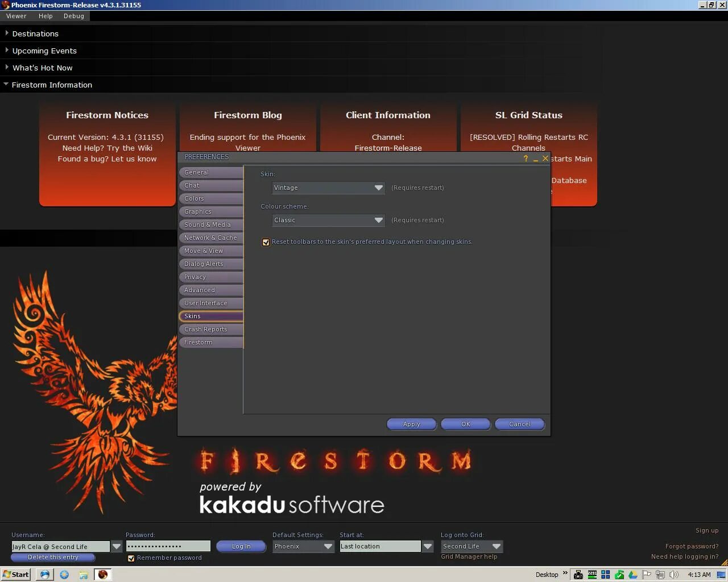This screenshot has width=728, height=582.
Task: Switch to the Colors preferences tab
Action: [x=211, y=198]
